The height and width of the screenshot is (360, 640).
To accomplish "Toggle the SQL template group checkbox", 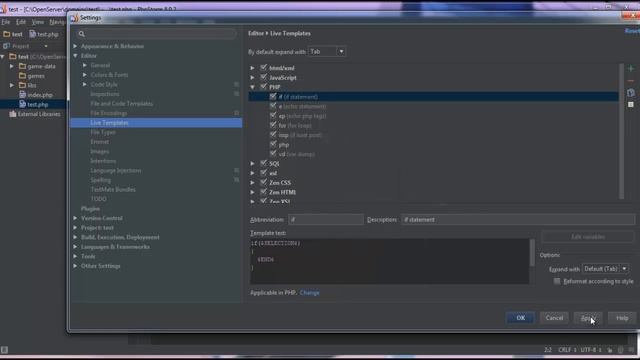I will [264, 163].
